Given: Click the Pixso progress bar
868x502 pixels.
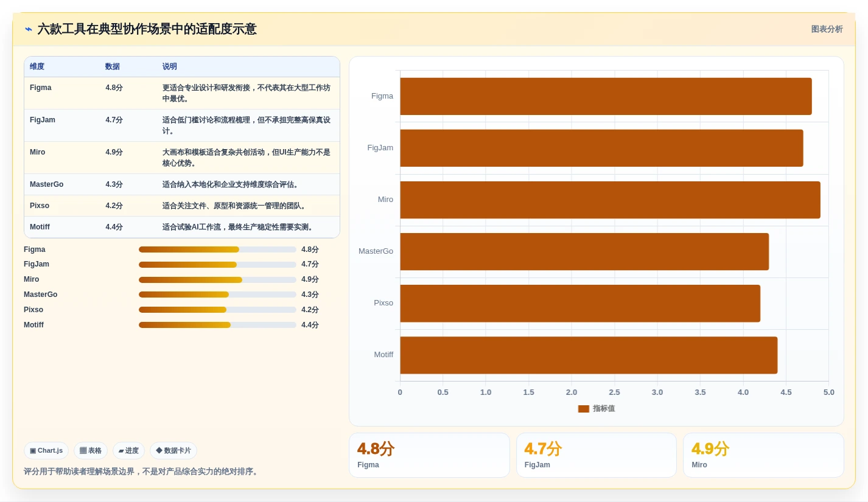Looking at the screenshot, I should click(217, 310).
